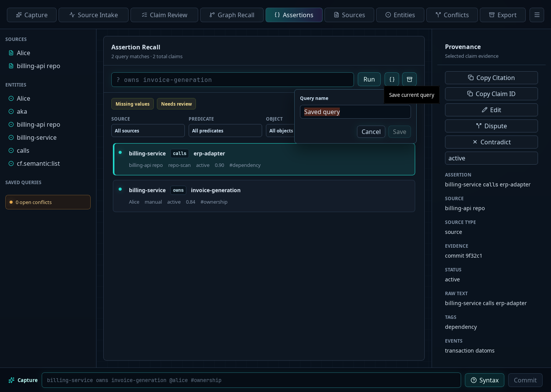
Task: Click the braces query-syntax icon button
Action: (392, 79)
